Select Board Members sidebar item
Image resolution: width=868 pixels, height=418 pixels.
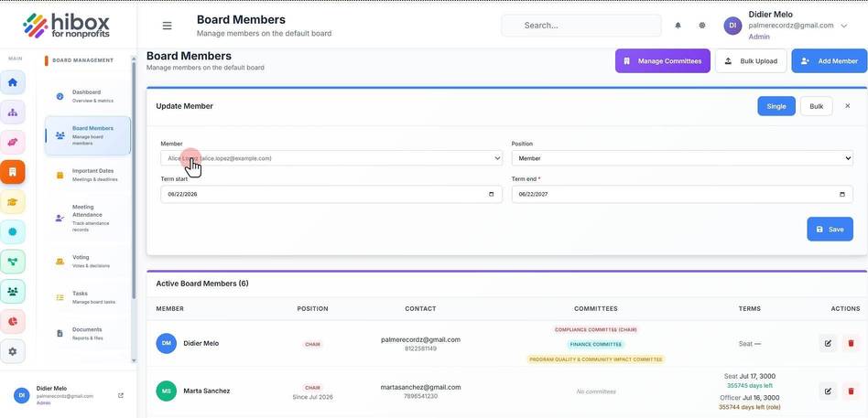click(88, 135)
